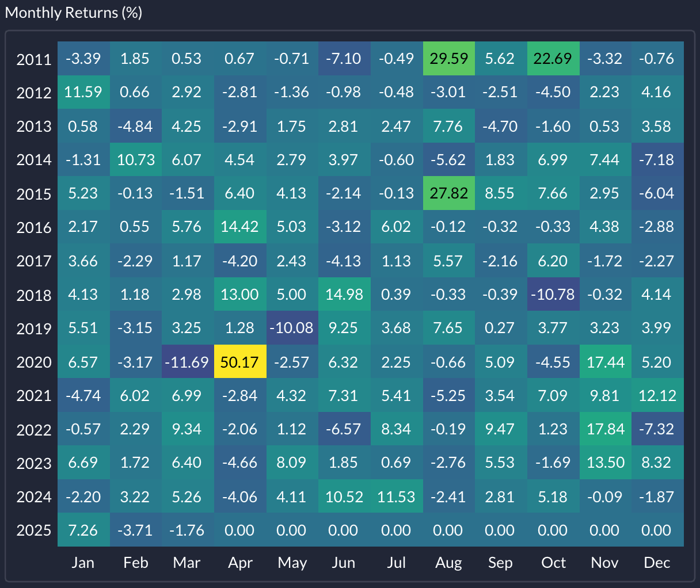Select the Jan column label
This screenshot has height=588, width=700.
tap(83, 563)
